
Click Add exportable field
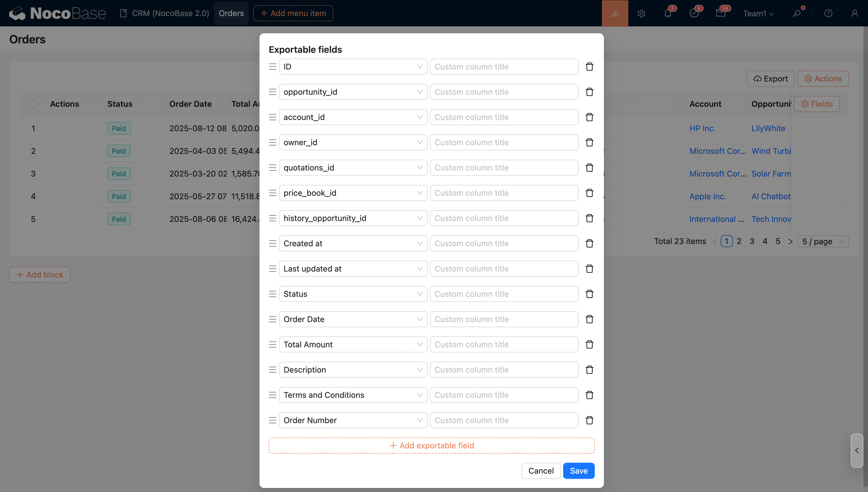[431, 445]
